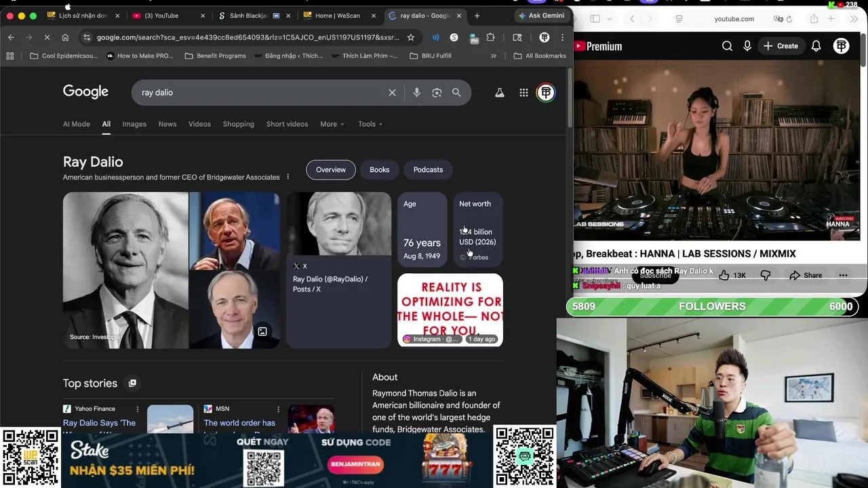Screen dimensions: 868x488
Task: Open the Tools dropdown
Action: [370, 124]
